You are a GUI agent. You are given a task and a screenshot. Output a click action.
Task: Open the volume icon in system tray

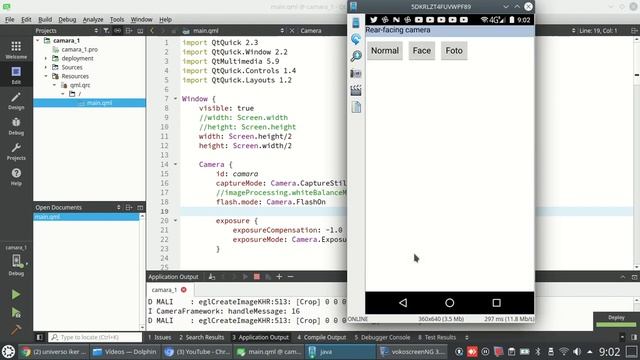(577, 351)
